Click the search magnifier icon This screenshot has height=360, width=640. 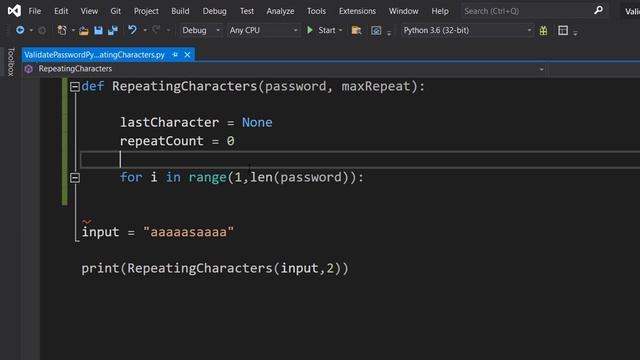(x=598, y=10)
